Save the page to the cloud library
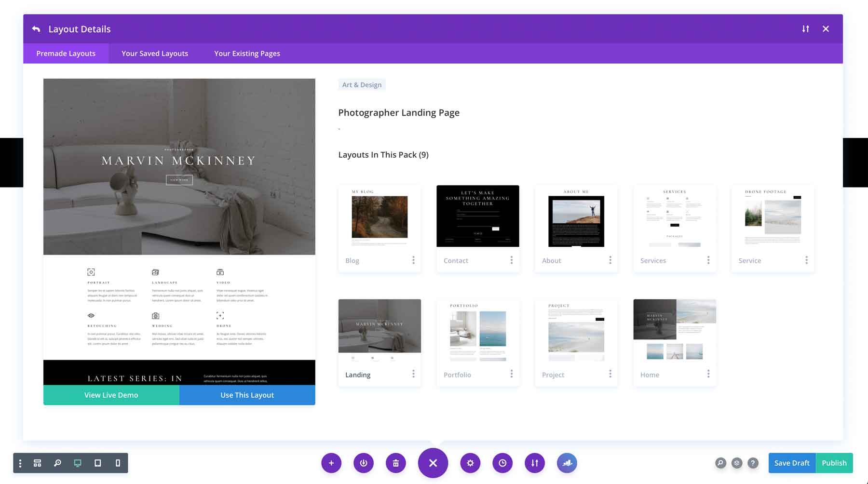Viewport: 868px width, 484px height. (x=567, y=463)
